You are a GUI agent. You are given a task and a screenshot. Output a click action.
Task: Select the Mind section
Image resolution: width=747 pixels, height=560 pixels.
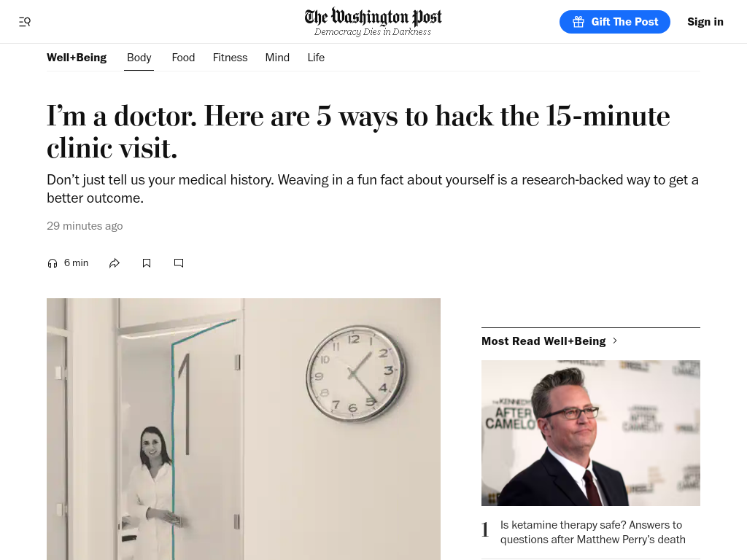point(277,58)
